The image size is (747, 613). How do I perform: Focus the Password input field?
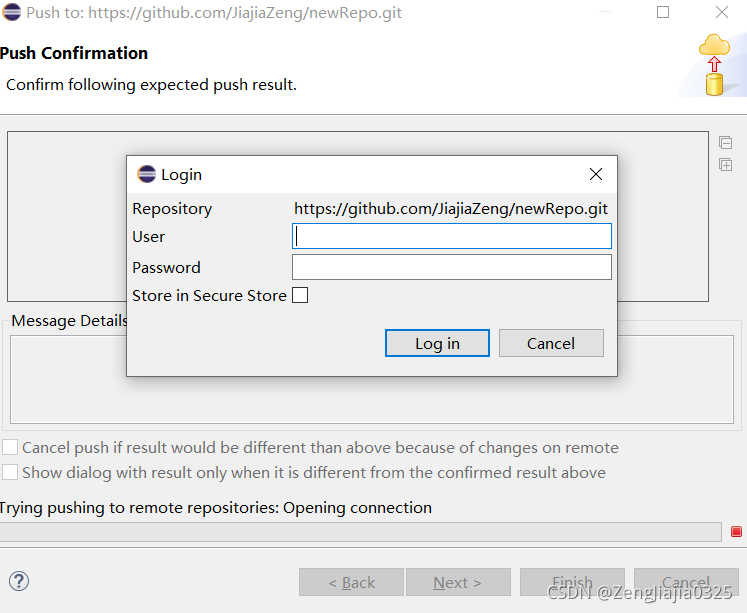point(452,267)
